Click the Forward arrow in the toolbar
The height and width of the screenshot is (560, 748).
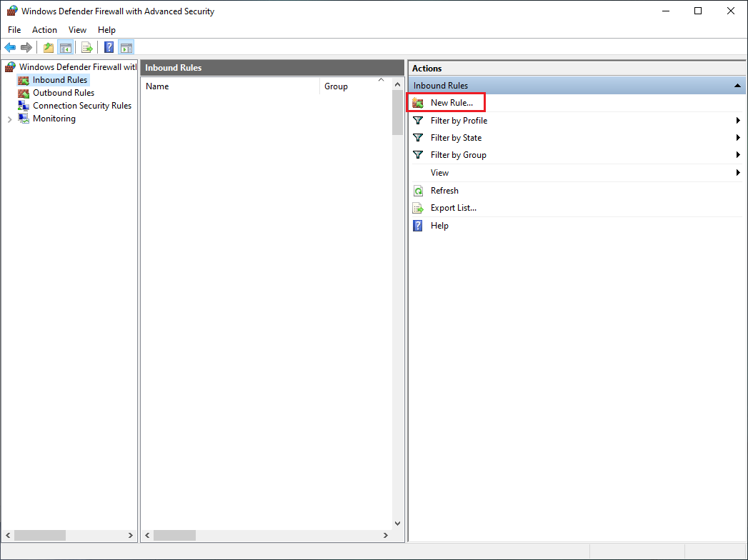[x=26, y=47]
